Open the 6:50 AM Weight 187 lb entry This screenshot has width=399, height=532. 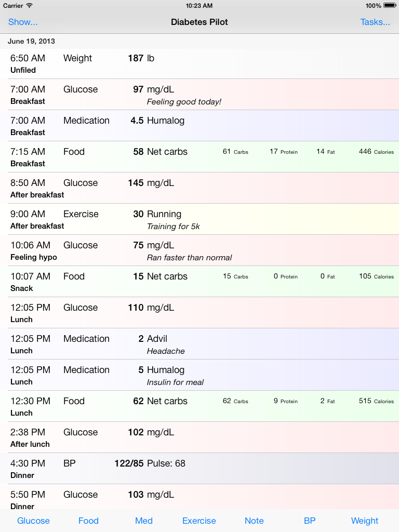[199, 63]
